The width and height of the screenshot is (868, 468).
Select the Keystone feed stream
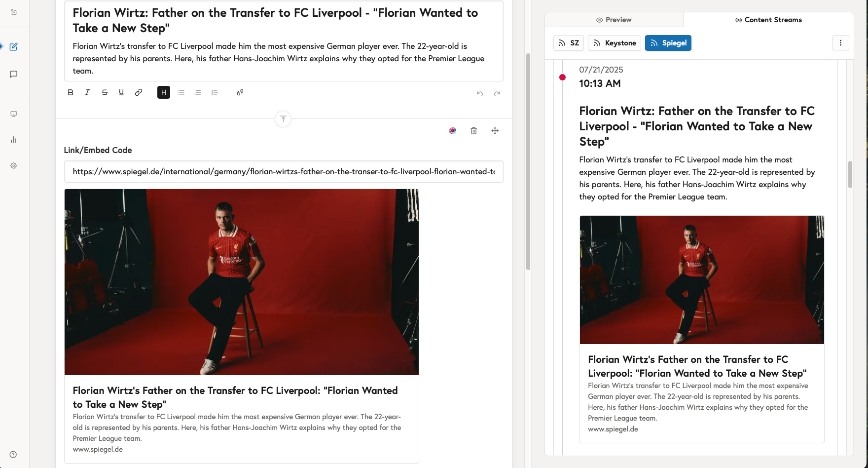615,43
